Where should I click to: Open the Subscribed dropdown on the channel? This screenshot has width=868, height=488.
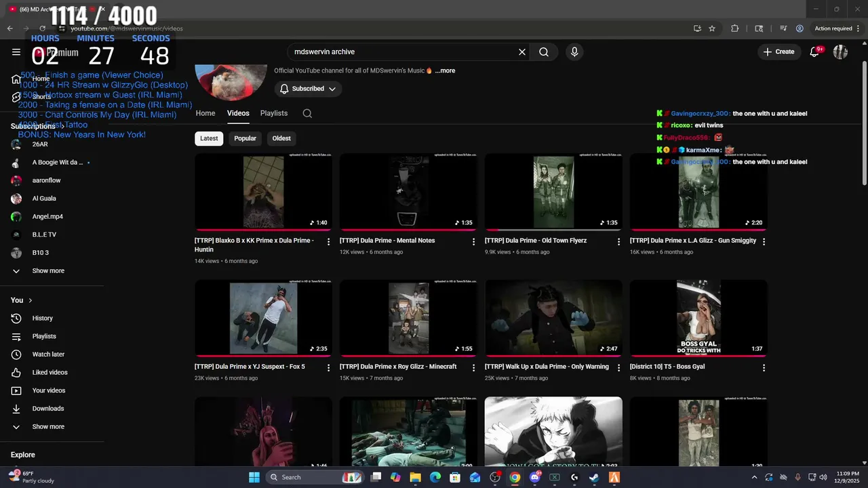click(308, 89)
